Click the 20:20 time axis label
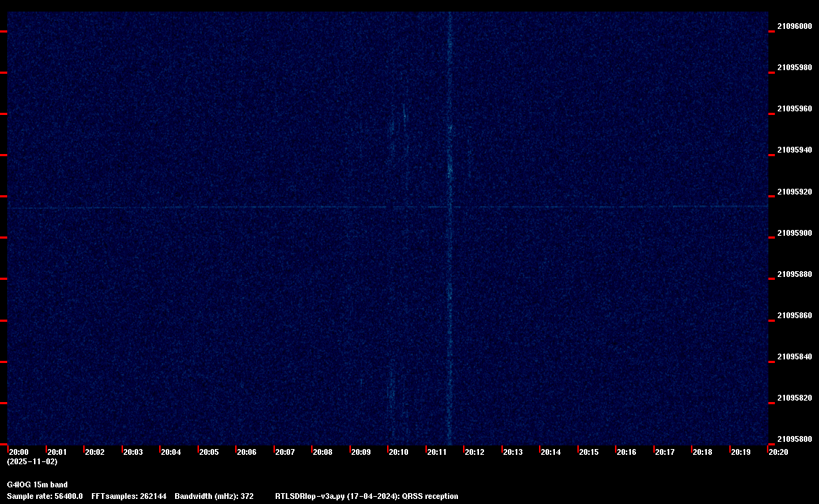 [x=778, y=452]
